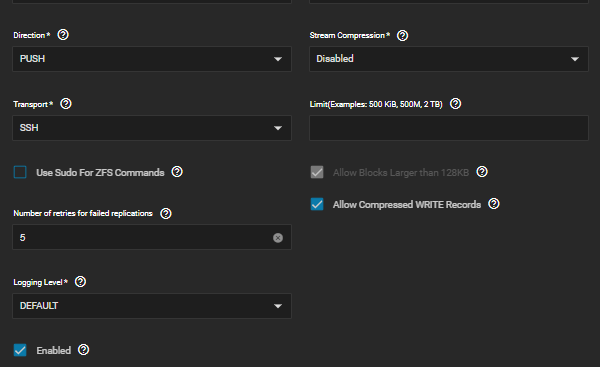This screenshot has width=600, height=367.
Task: Click the Enabled label text
Action: tap(54, 351)
